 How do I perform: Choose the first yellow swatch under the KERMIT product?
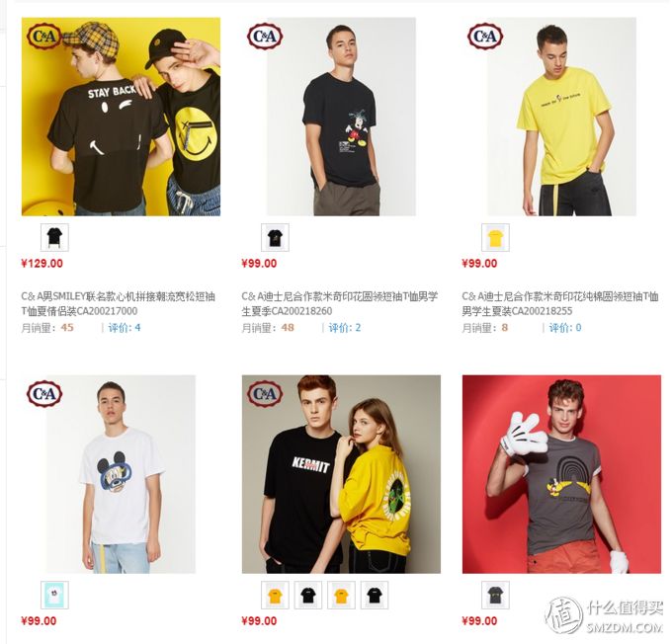point(275,595)
